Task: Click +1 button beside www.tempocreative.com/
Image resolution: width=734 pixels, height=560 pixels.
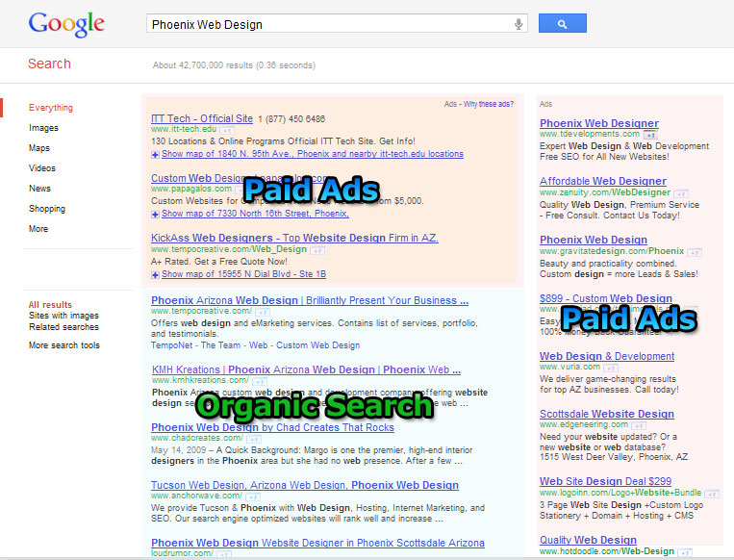Action: click(x=263, y=312)
